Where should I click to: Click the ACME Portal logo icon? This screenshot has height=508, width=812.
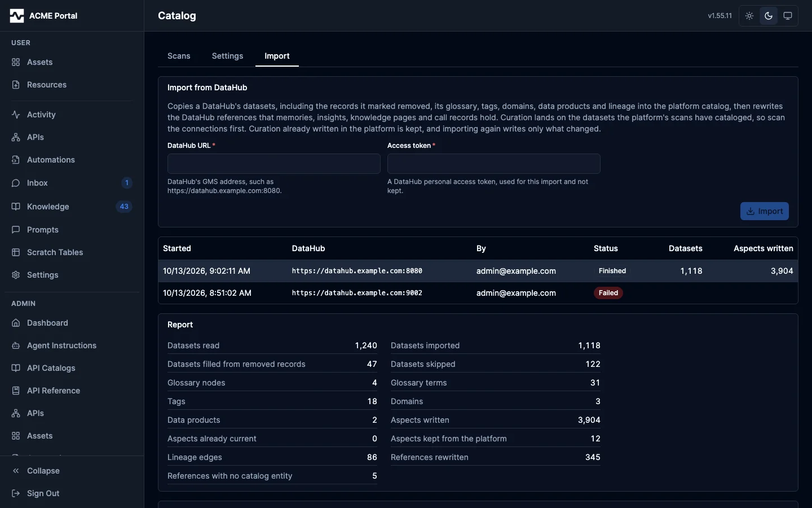pyautogui.click(x=17, y=16)
